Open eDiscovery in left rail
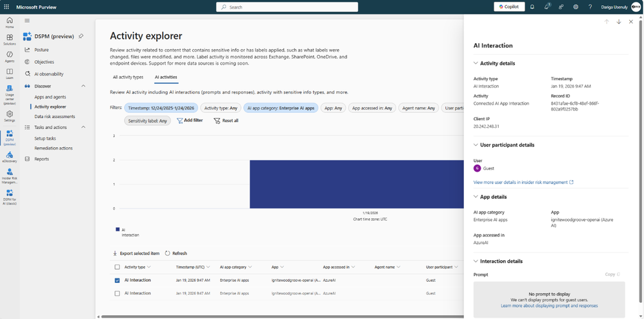The height and width of the screenshot is (319, 644). click(x=10, y=157)
